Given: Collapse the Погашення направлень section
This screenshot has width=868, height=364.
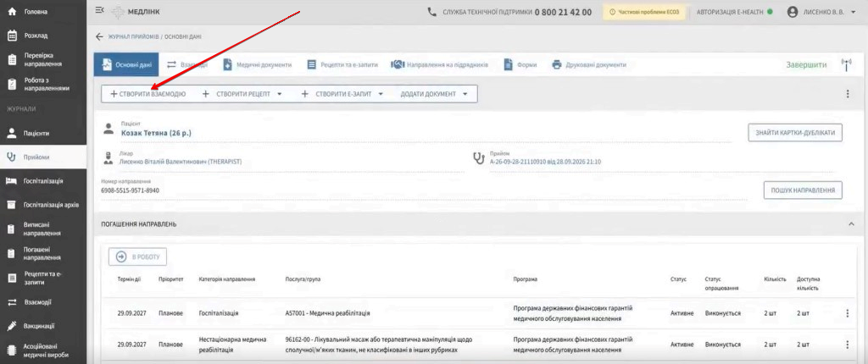Looking at the screenshot, I should click(x=851, y=224).
